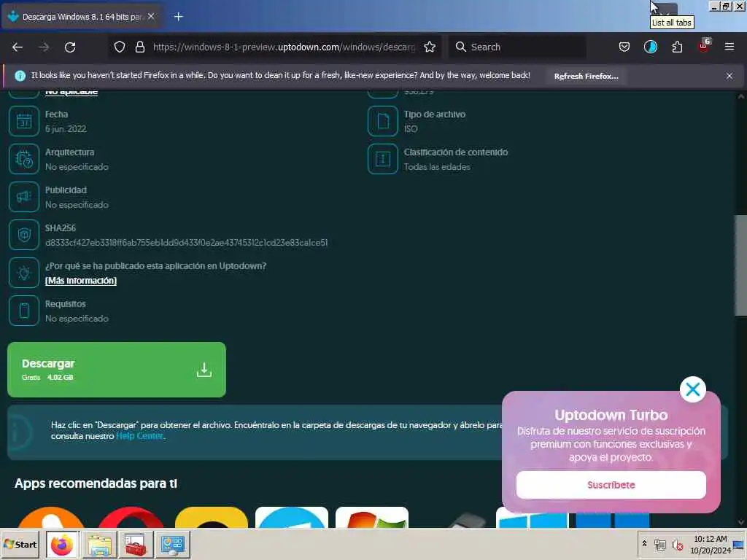Open the Pocket save icon
The height and width of the screenshot is (560, 747).
[x=624, y=47]
